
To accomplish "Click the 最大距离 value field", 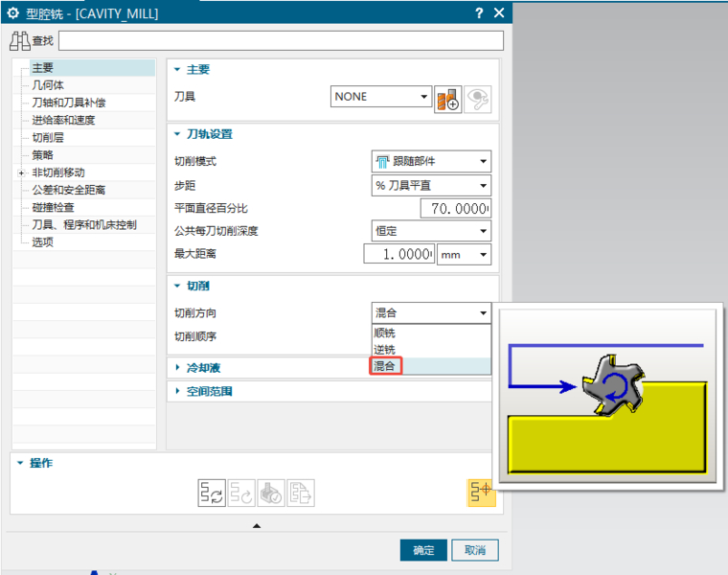I will point(399,254).
